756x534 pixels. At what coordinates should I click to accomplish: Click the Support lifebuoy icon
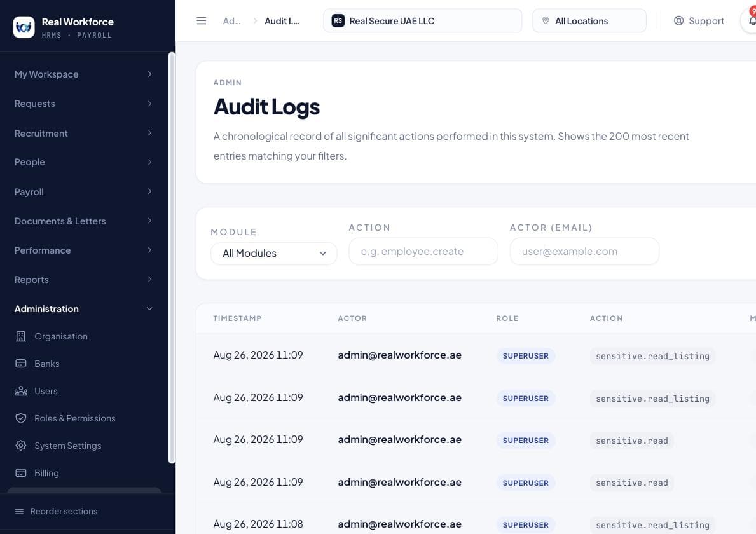pyautogui.click(x=678, y=21)
